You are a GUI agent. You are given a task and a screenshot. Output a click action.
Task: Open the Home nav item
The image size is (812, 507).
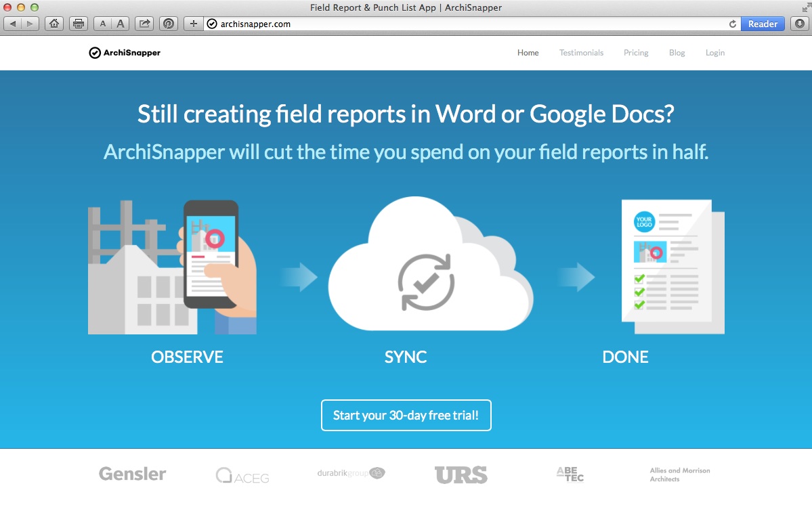[x=528, y=53]
